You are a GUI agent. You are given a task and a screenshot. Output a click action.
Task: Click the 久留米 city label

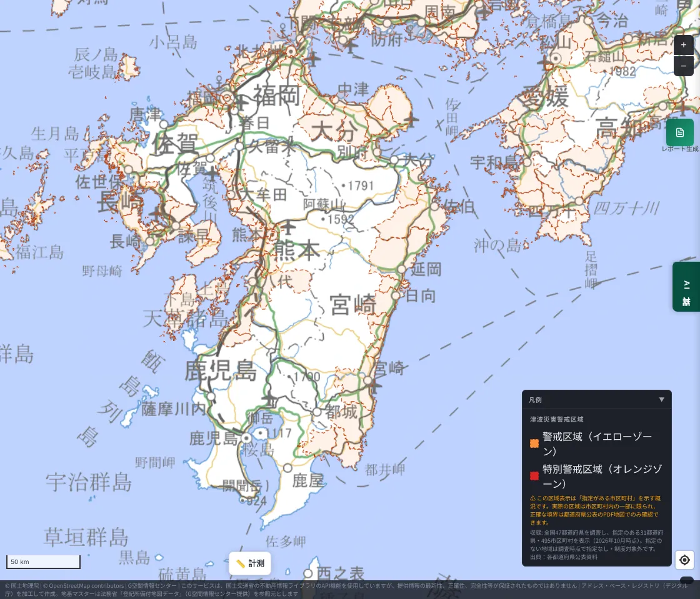click(272, 146)
